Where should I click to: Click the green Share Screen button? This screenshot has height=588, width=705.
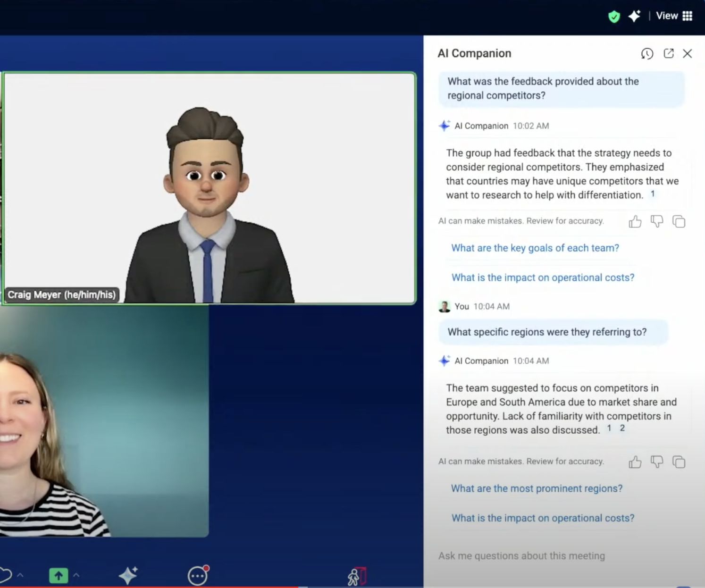(59, 576)
